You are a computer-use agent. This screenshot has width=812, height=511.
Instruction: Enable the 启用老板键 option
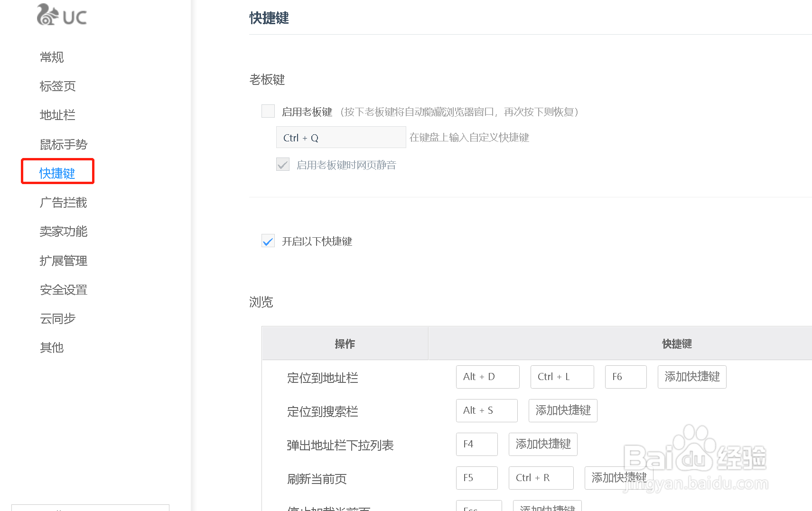(x=268, y=111)
